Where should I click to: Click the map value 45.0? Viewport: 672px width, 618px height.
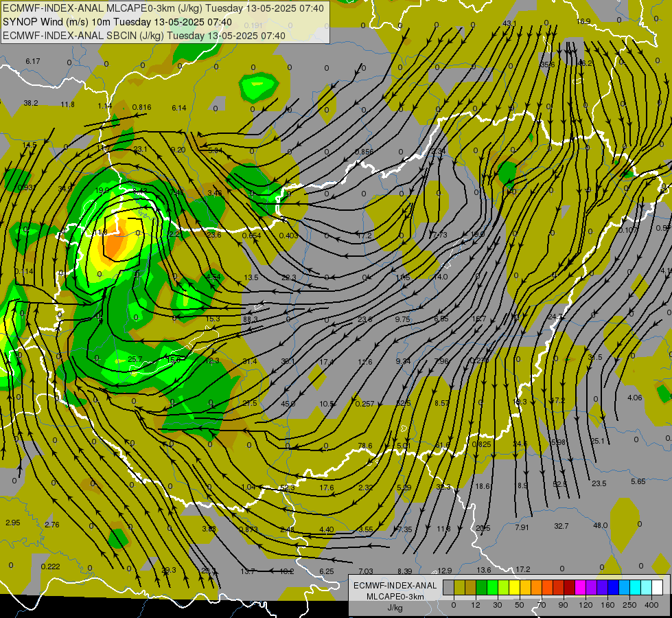click(x=288, y=404)
